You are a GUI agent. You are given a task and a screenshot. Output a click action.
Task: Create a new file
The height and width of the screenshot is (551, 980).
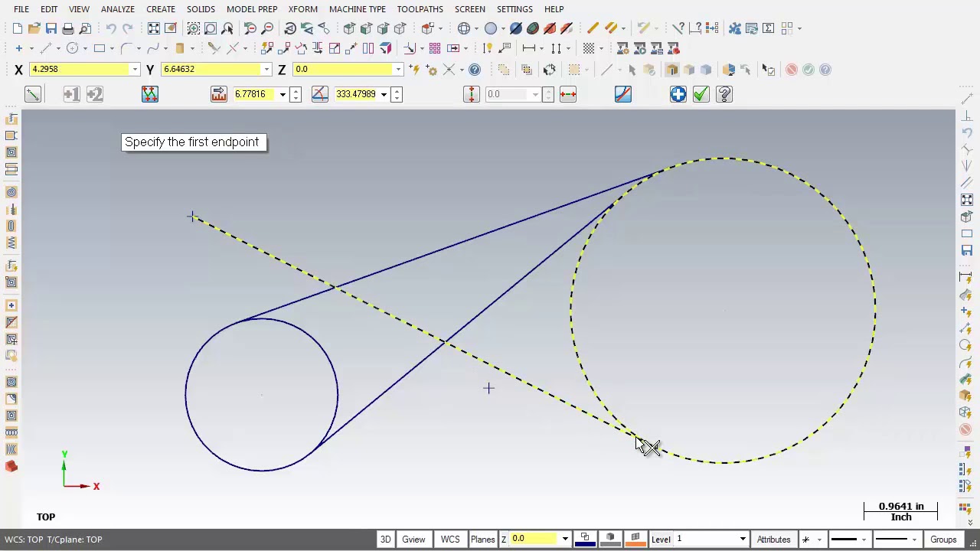[x=18, y=28]
